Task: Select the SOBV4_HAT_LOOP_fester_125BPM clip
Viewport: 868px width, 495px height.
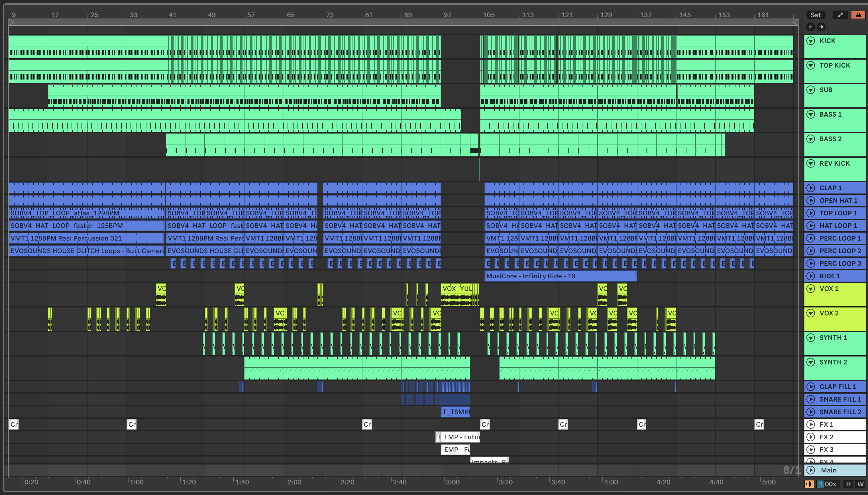Action: click(x=87, y=226)
